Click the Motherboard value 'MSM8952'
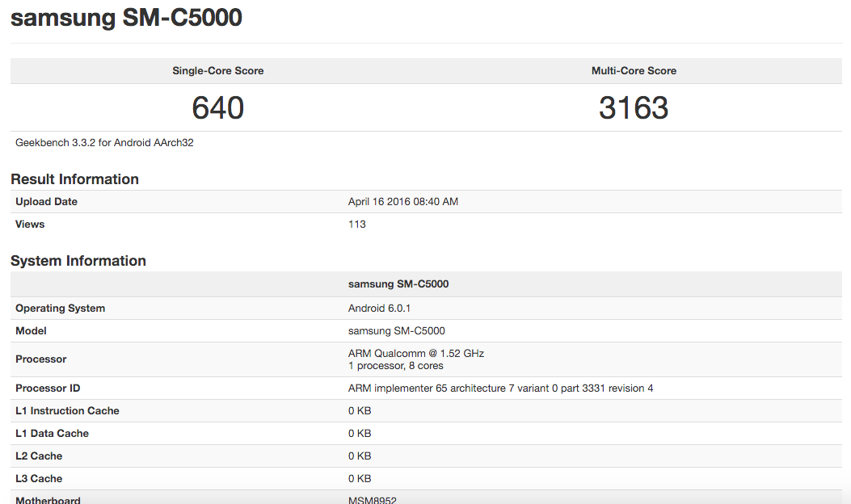Viewport: 851px width, 504px height. pyautogui.click(x=373, y=500)
